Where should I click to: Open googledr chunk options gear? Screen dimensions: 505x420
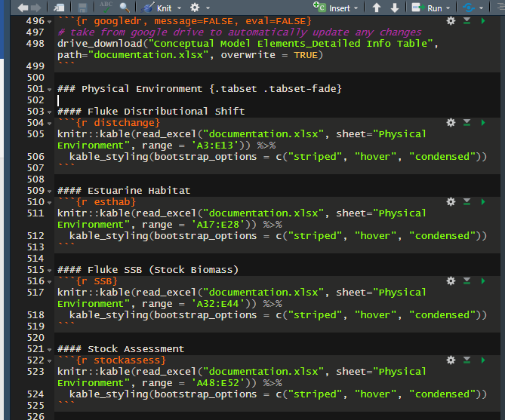click(451, 21)
